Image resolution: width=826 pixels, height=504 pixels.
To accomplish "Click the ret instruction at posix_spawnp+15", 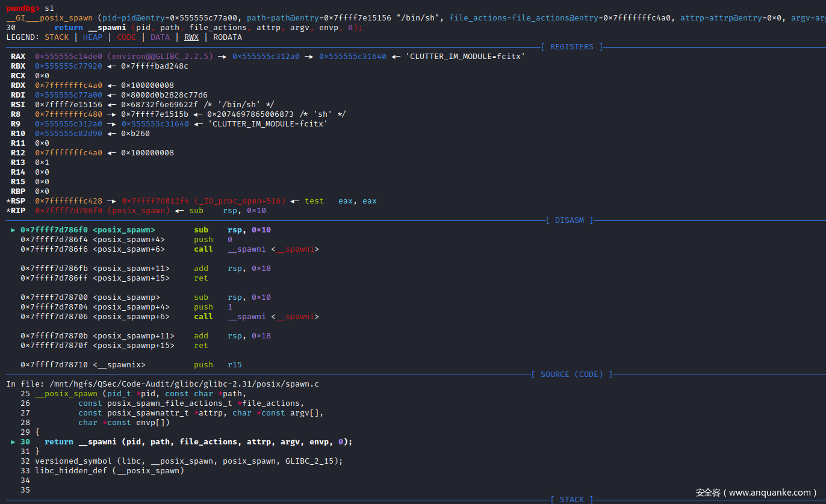I will tap(200, 346).
